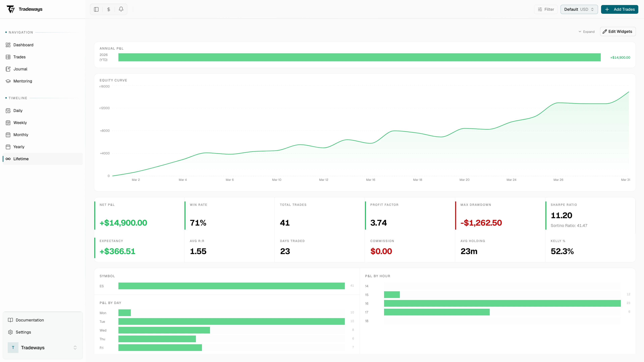Open the Documentation book link
This screenshot has height=362, width=644.
[30, 320]
